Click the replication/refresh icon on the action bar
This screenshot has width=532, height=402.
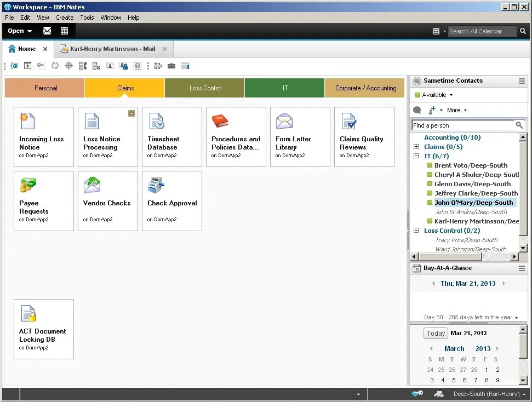[x=54, y=66]
